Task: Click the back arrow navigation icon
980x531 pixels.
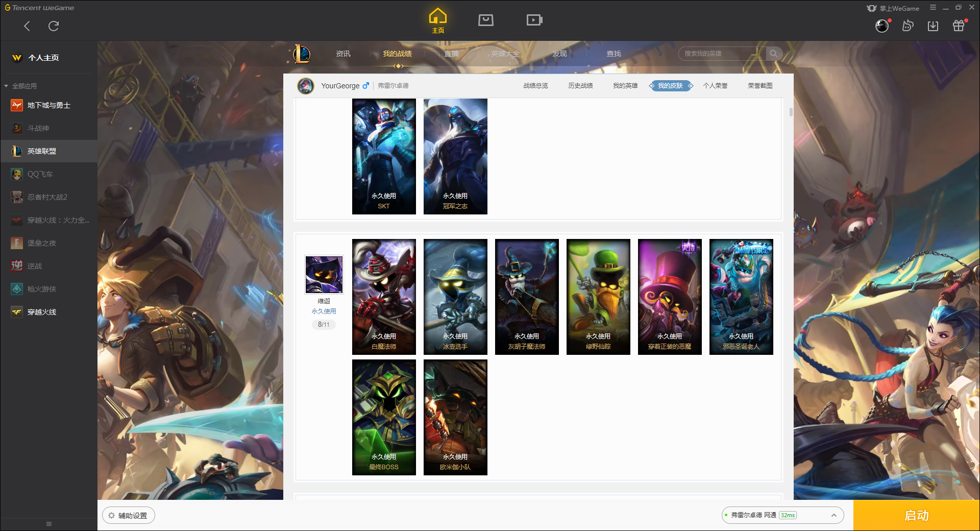Action: coord(27,26)
